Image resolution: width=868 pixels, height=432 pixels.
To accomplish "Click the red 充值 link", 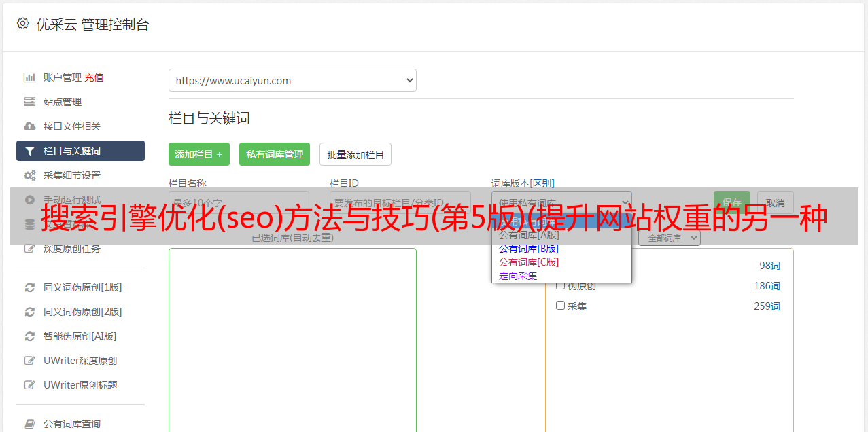I will point(94,77).
